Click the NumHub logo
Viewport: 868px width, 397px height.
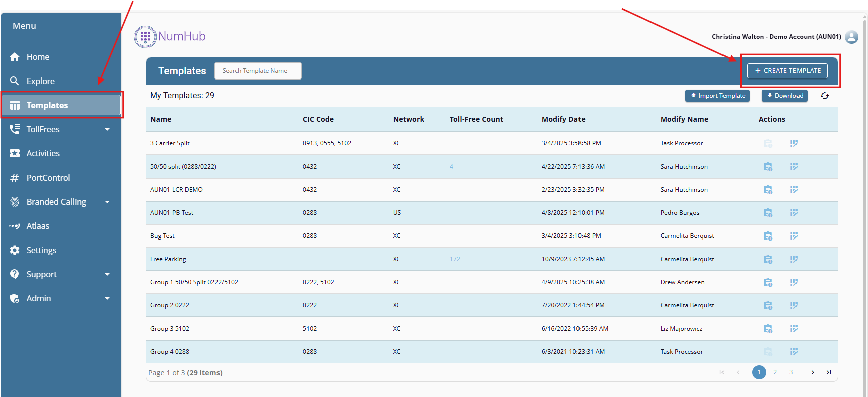coord(170,37)
